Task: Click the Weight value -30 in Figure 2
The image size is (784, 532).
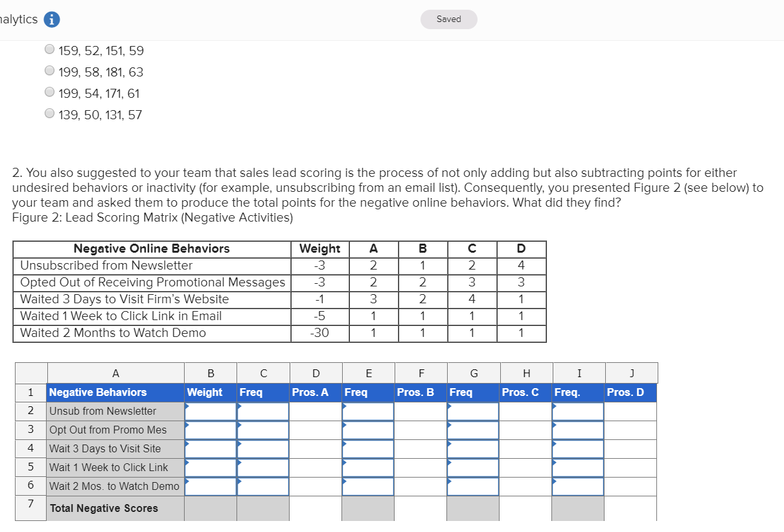Action: [x=320, y=333]
